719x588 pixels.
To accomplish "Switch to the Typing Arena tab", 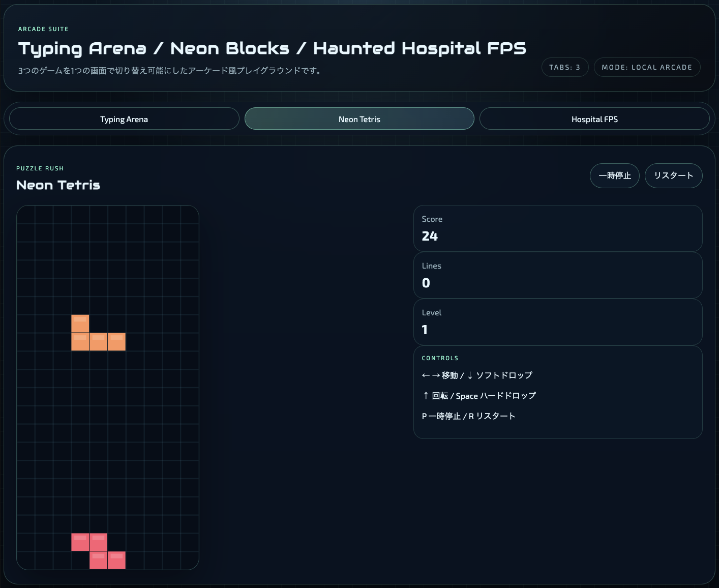I will point(124,119).
